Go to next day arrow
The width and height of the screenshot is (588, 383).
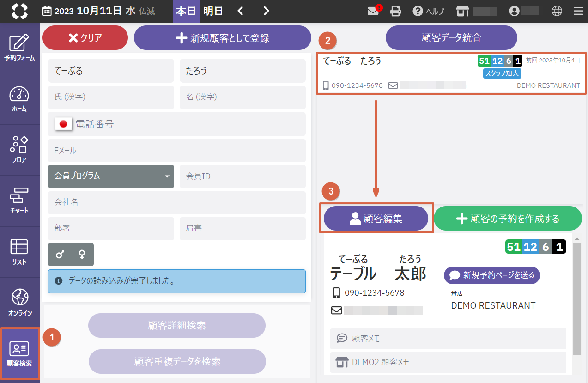266,11
